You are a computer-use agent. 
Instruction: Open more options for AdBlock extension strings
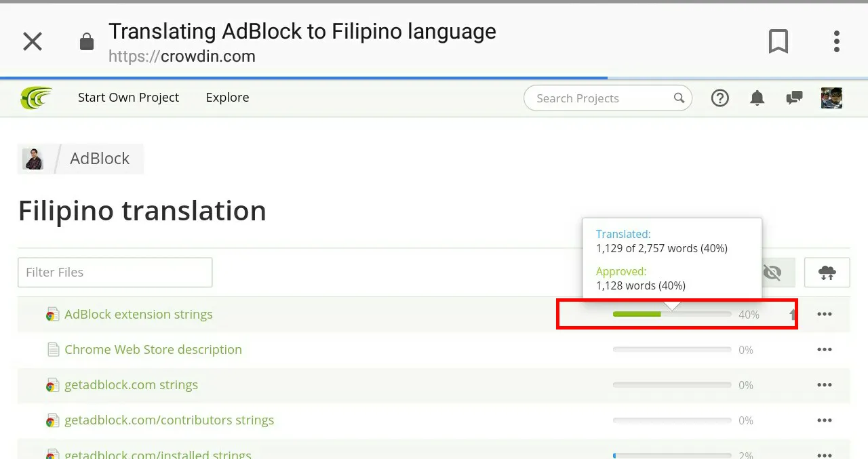coord(824,314)
